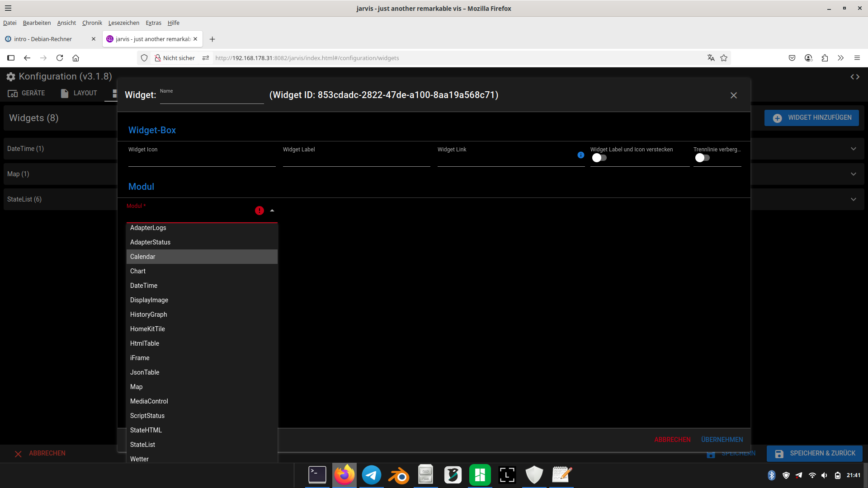
Task: Close the widget dialog with X icon
Action: click(x=734, y=95)
